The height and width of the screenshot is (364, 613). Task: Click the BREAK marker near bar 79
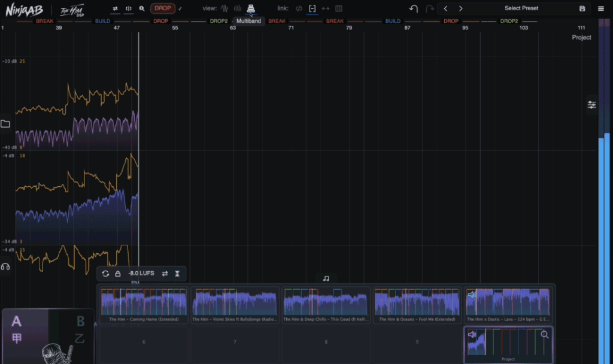[335, 21]
